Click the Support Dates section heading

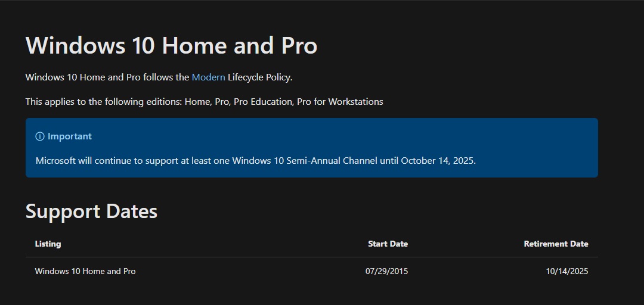(x=91, y=211)
